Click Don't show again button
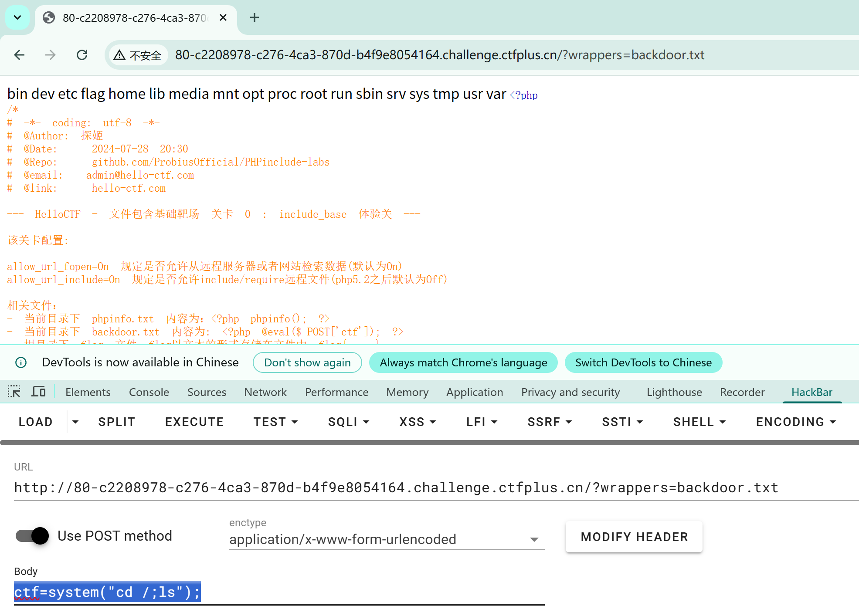Image resolution: width=859 pixels, height=616 pixels. point(307,362)
